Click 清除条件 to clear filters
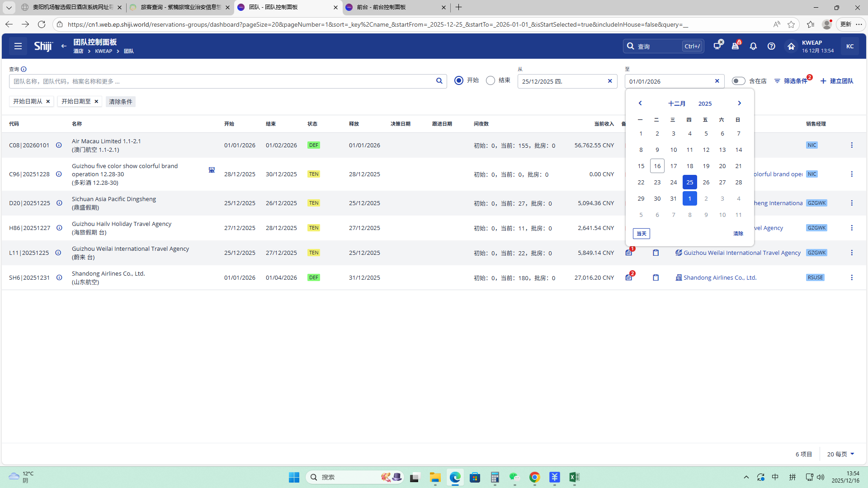 pyautogui.click(x=120, y=102)
